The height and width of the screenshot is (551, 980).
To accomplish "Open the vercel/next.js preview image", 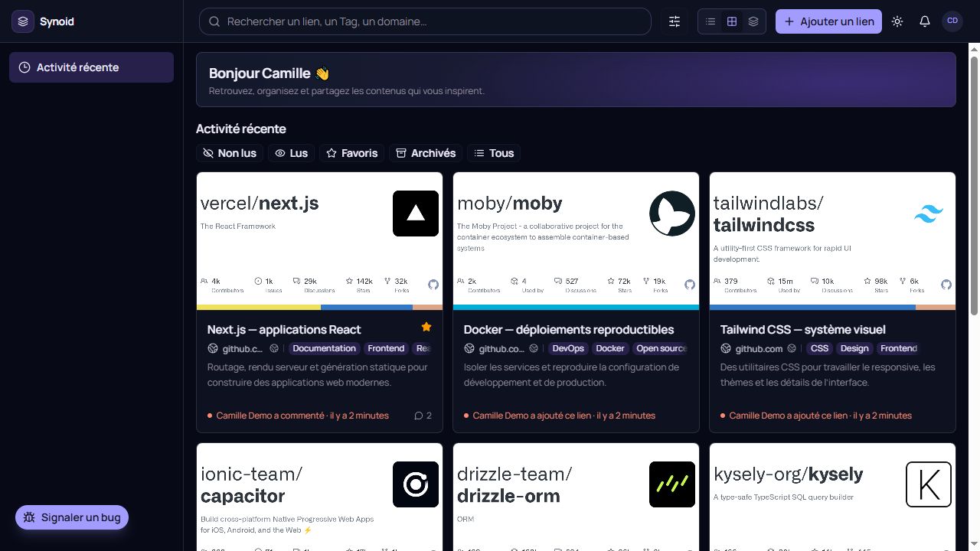I will (x=319, y=241).
